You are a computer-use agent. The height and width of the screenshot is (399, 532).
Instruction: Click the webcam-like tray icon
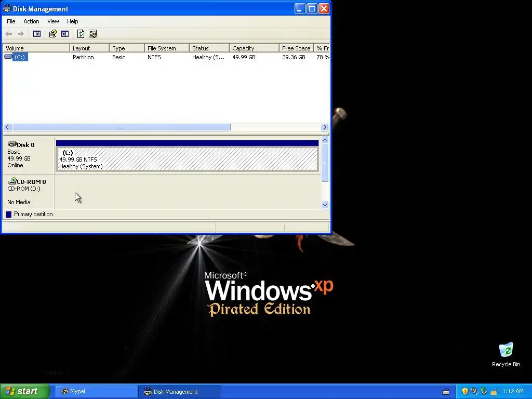pos(474,391)
